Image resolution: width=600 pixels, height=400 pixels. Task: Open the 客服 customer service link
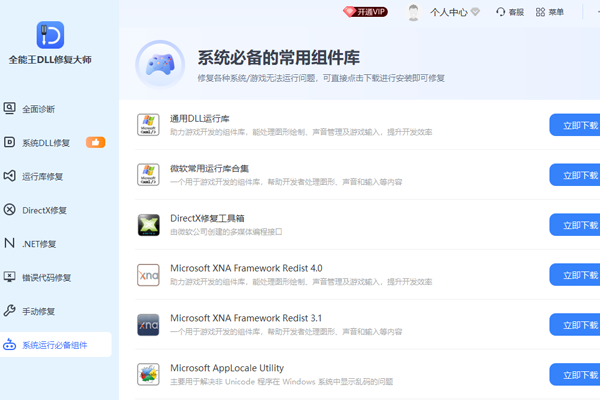(510, 12)
